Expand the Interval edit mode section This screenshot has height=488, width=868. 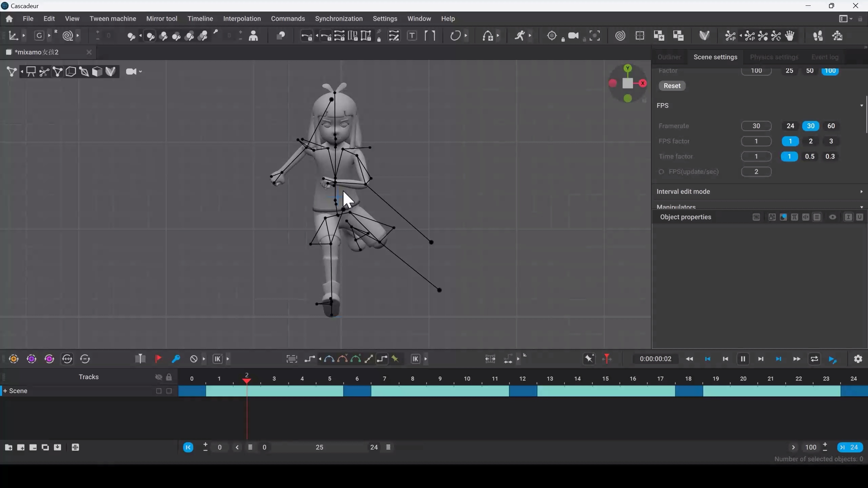pos(861,191)
